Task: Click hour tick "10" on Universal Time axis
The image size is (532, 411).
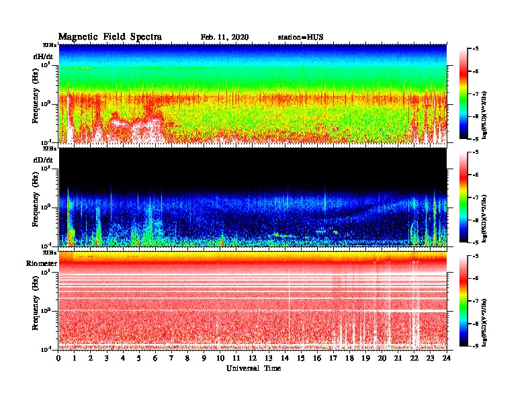Action: [220, 359]
